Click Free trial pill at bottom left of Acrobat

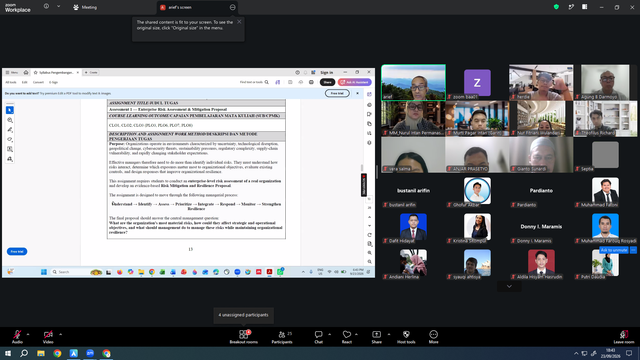[17, 251]
